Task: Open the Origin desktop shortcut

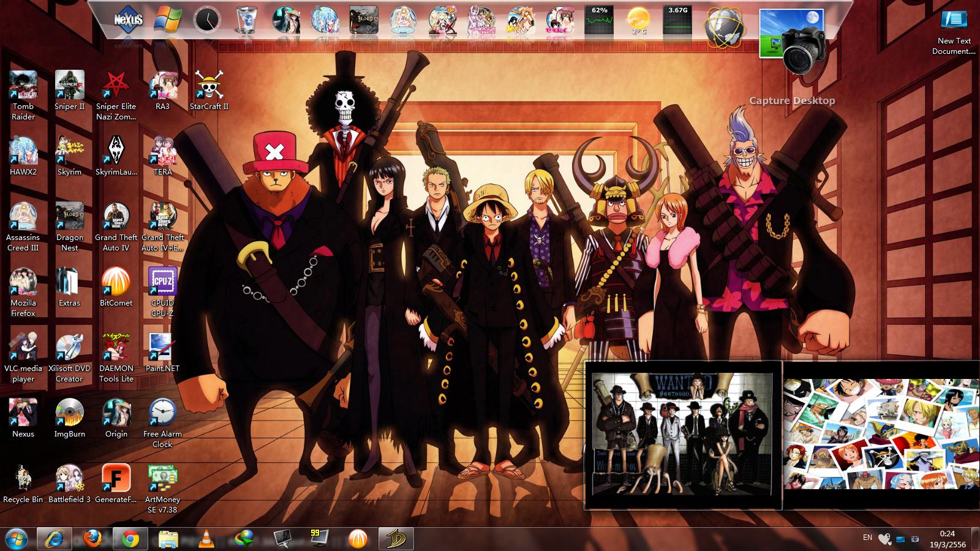Action: 116,418
